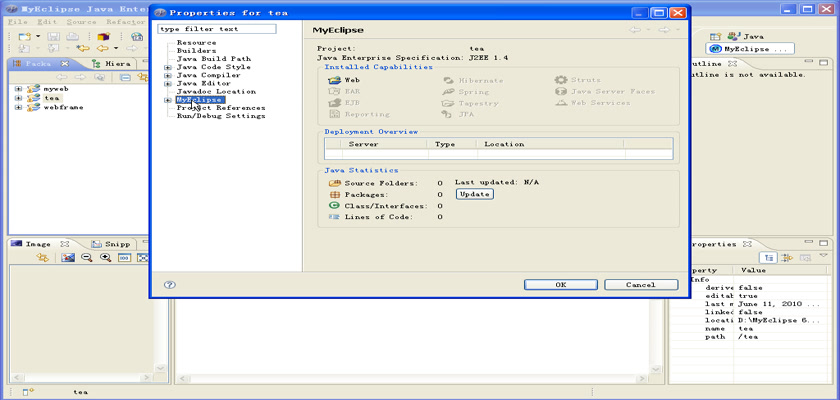Viewport: 840px width, 400px height.
Task: Select Resource in properties tree
Action: pos(197,43)
